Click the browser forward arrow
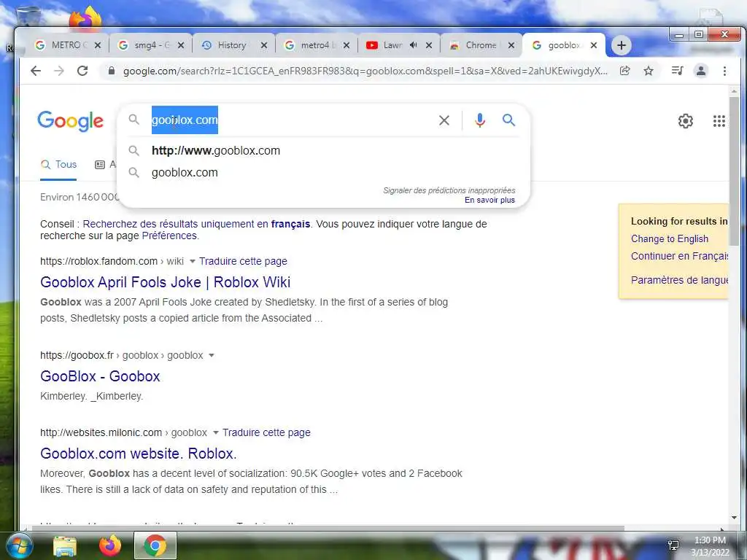Viewport: 747px width, 560px height. pyautogui.click(x=58, y=71)
